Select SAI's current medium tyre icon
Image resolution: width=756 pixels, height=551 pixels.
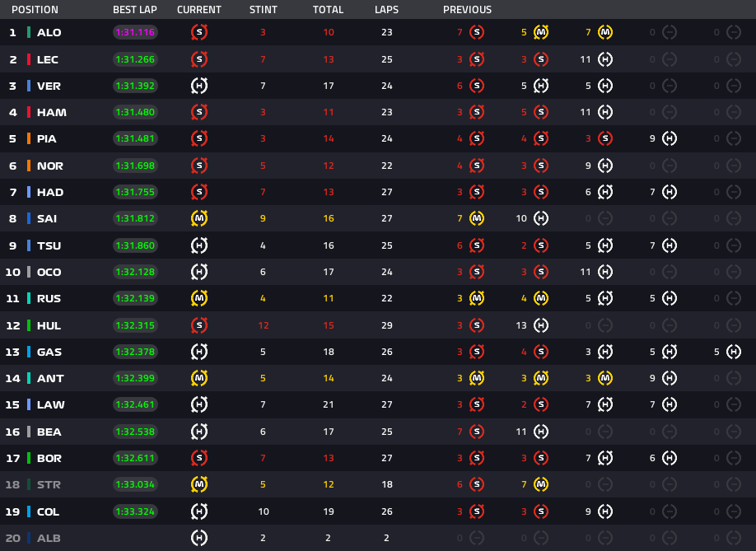pos(199,219)
